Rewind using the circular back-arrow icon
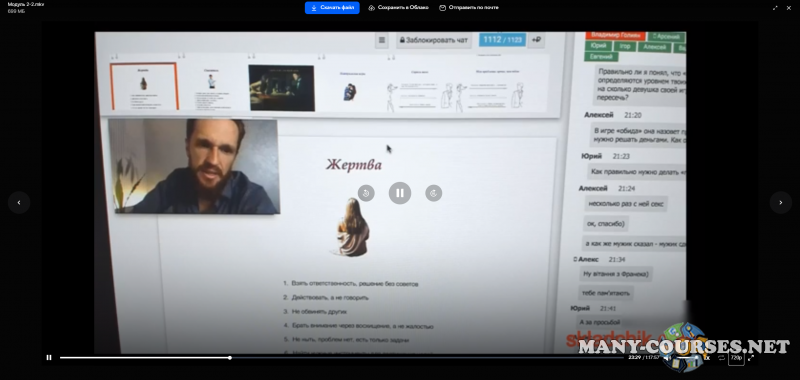The image size is (800, 380). (366, 193)
